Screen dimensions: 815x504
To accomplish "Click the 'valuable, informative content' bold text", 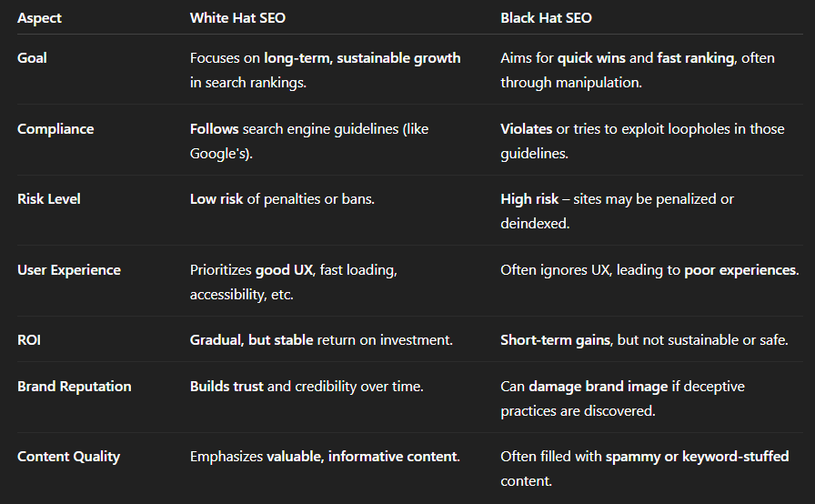I will tap(361, 457).
